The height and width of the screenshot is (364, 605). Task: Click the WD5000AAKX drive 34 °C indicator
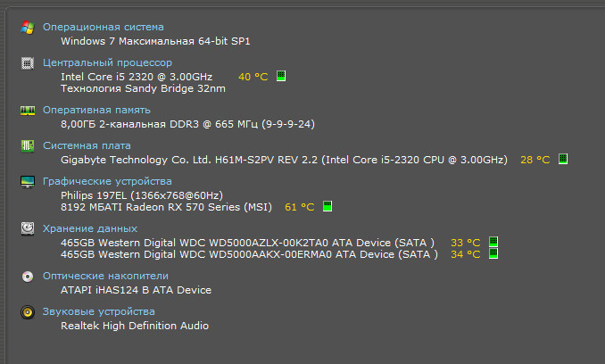[493, 253]
